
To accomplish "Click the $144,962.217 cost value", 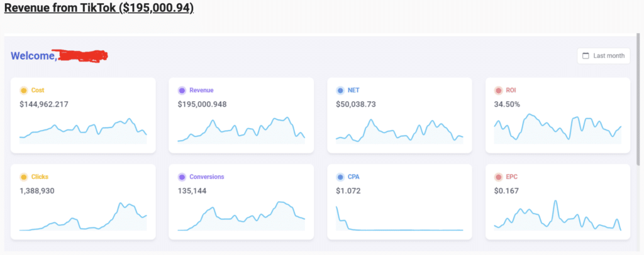I will [44, 104].
